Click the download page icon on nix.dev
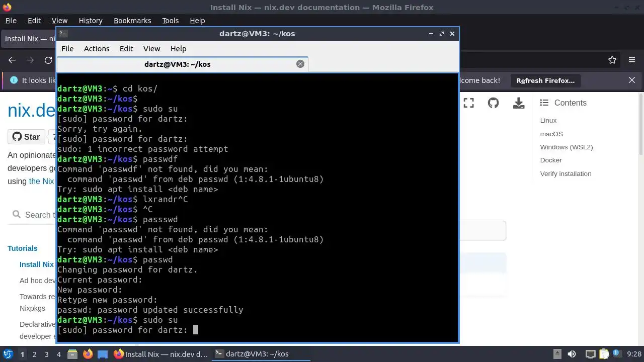 [519, 103]
